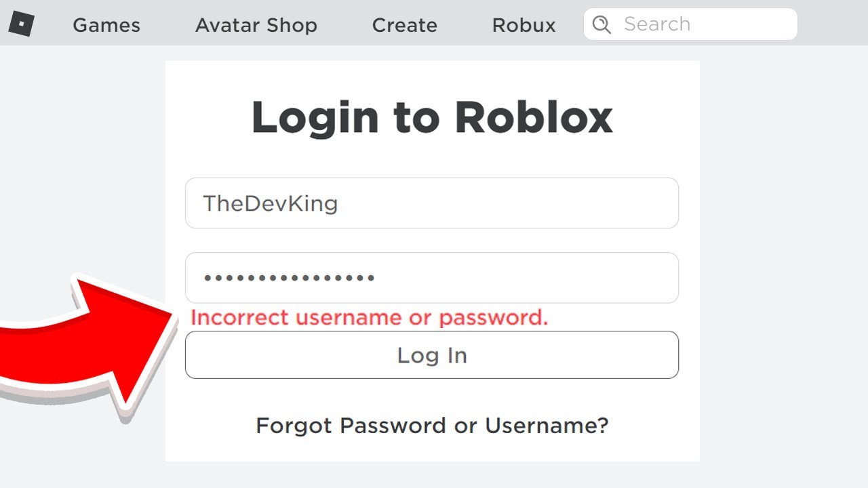The width and height of the screenshot is (868, 488).
Task: Focus the Search input box
Action: click(705, 24)
